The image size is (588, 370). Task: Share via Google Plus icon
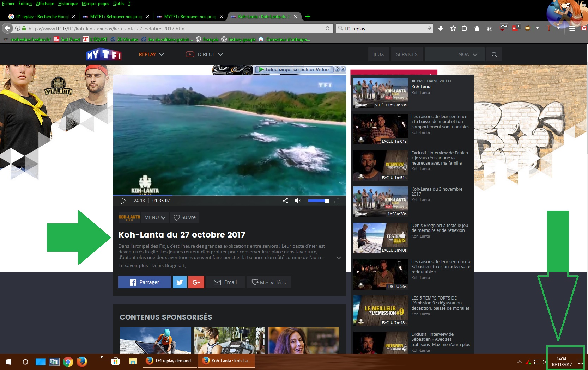pos(196,282)
